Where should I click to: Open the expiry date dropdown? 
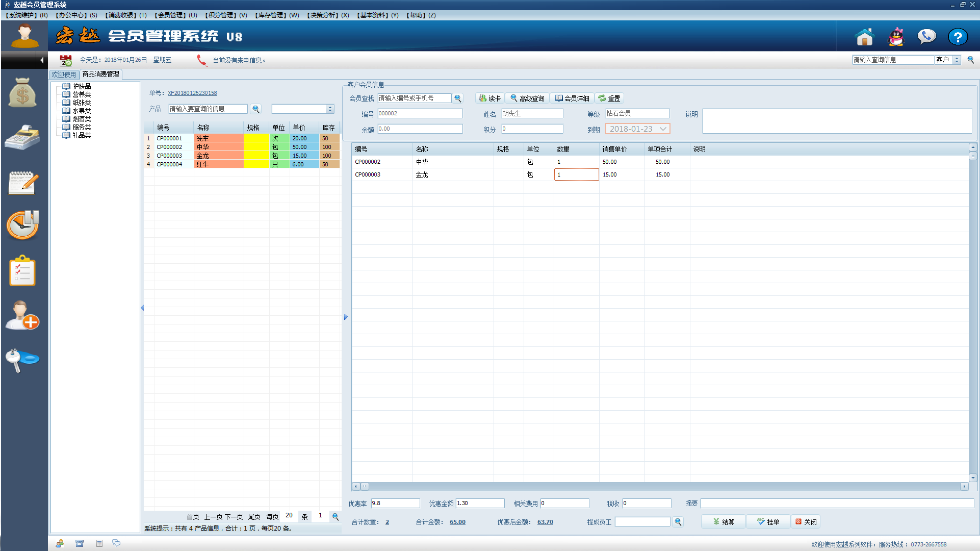tap(663, 129)
